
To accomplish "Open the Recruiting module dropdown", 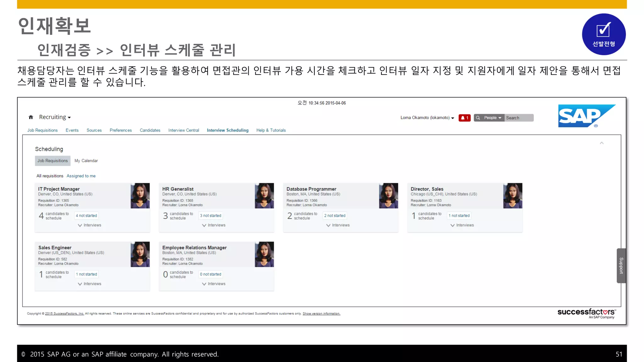I will coord(55,117).
